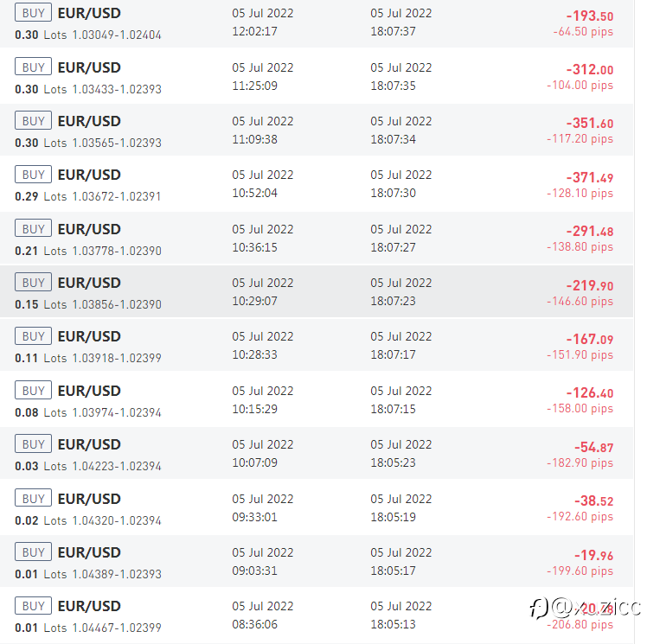Select the 1.04389-1.02393 price text
Screen dimensions: 647x644
point(117,574)
